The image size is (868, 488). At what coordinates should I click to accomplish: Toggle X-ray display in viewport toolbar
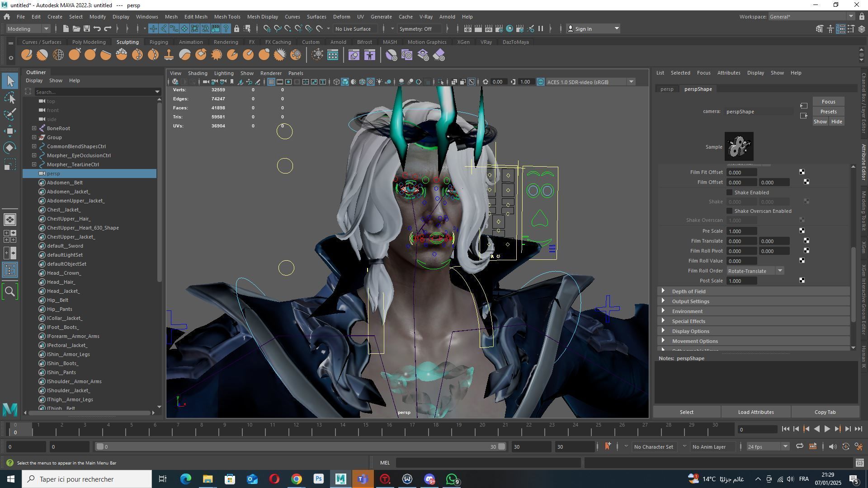(454, 82)
